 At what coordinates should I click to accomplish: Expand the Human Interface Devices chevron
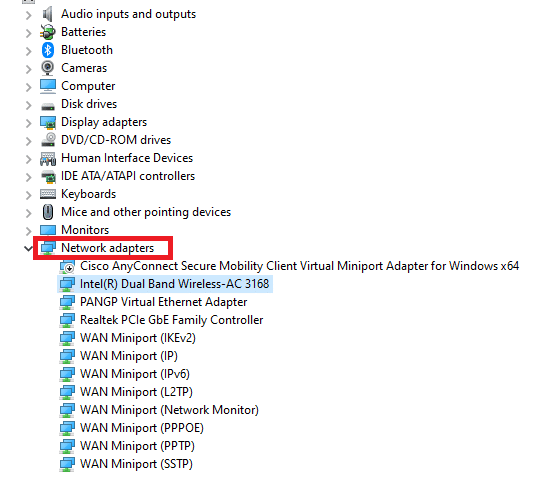[x=29, y=159]
